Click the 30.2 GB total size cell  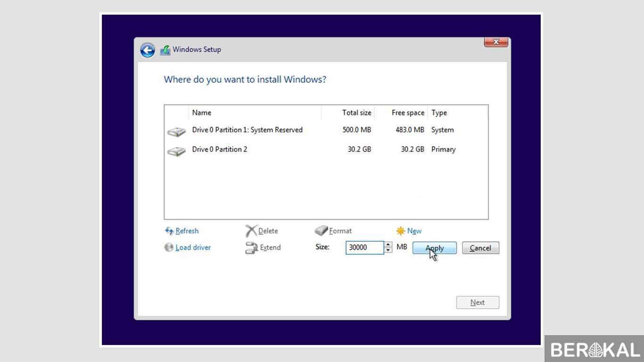click(x=359, y=149)
